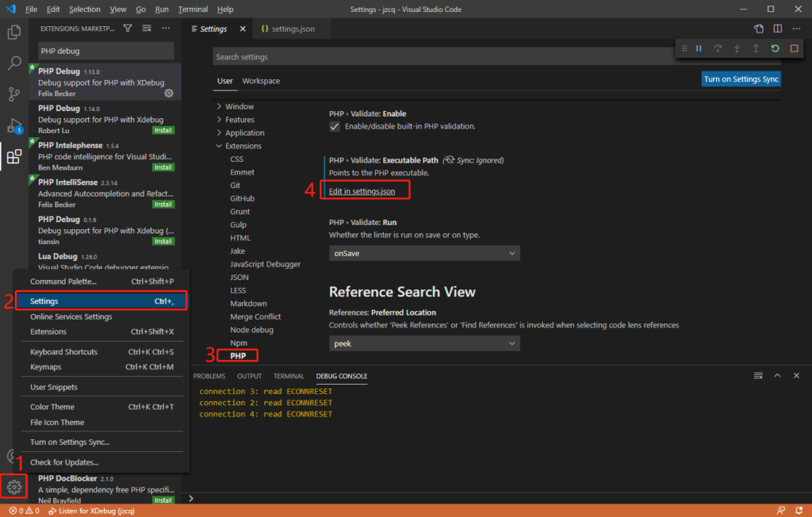The height and width of the screenshot is (517, 812).
Task: Close the bottom panel
Action: coord(796,376)
